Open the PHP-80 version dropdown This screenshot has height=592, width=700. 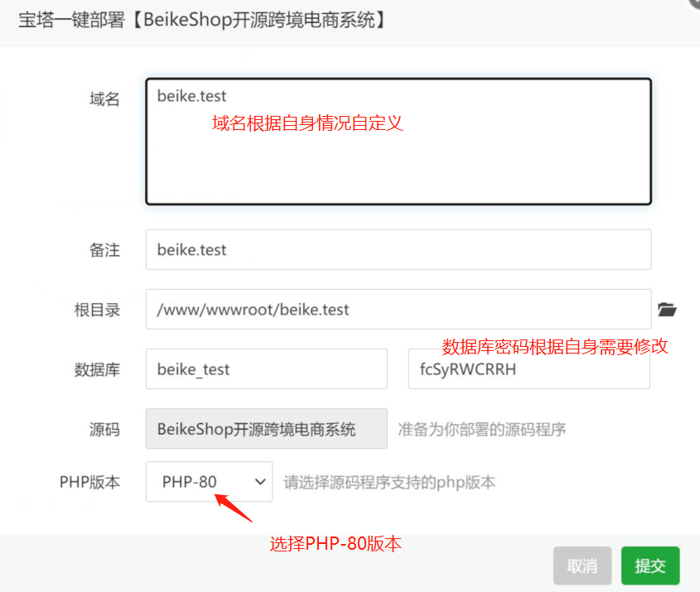pyautogui.click(x=209, y=481)
